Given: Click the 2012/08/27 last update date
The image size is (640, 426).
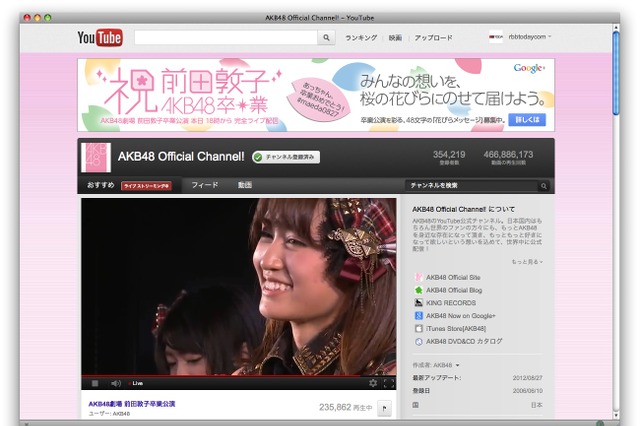Looking at the screenshot, I should pos(527,378).
